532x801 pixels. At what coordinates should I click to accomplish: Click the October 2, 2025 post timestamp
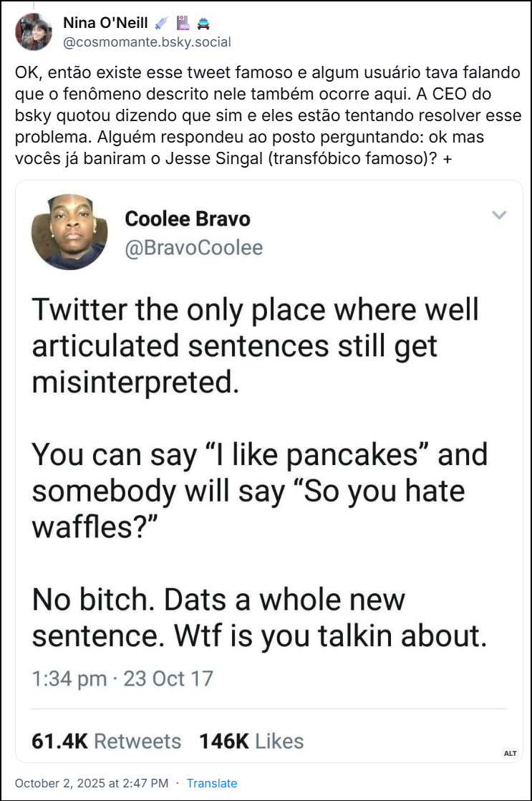click(x=92, y=783)
